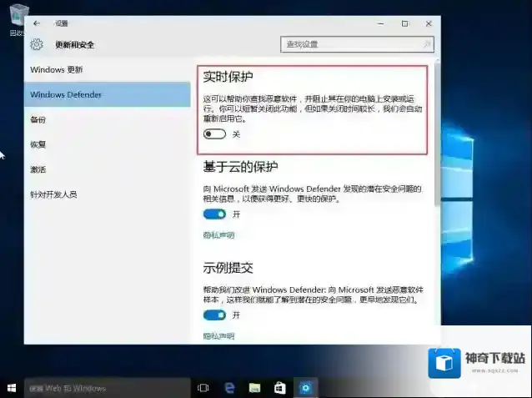532x398 pixels.
Task: Open Task View from the taskbar
Action: coord(203,388)
